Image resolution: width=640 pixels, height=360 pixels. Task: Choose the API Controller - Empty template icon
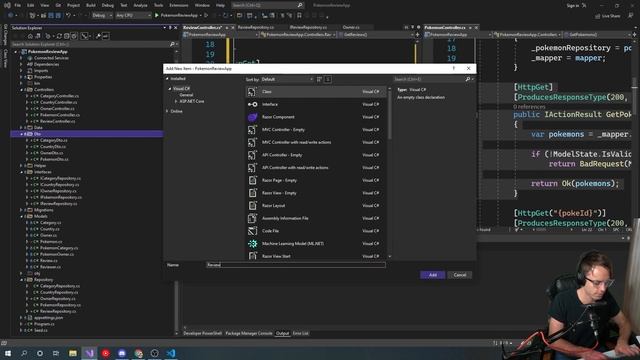252,155
